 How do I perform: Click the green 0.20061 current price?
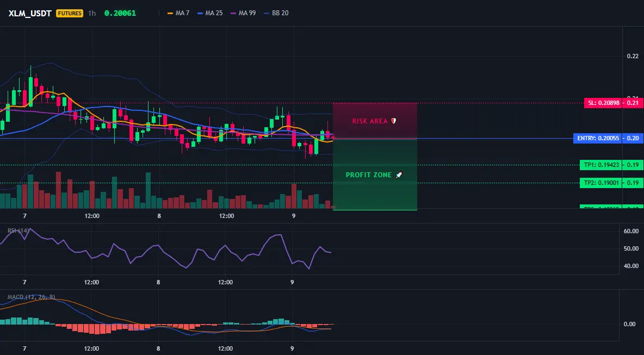tap(120, 13)
